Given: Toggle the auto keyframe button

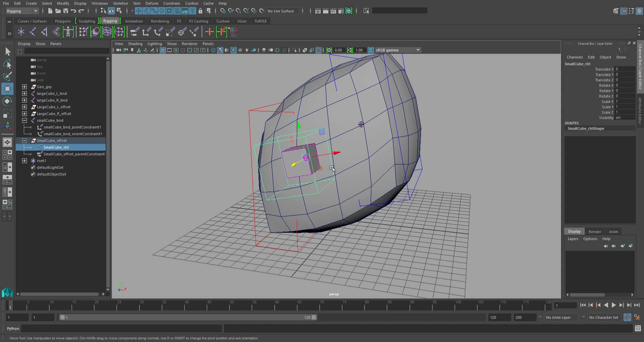Looking at the screenshot, I should point(627,317).
